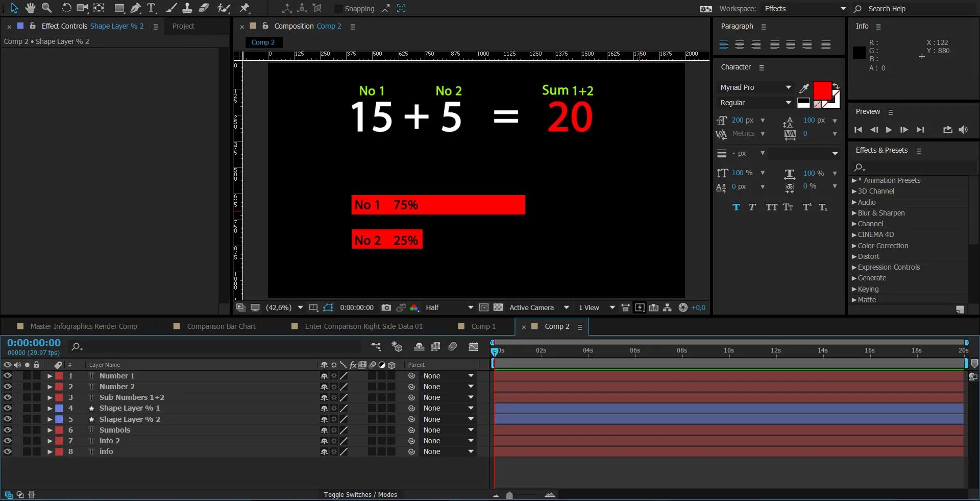Switch to the Comparison Bar Chart tab
This screenshot has height=501, width=980.
(x=221, y=326)
